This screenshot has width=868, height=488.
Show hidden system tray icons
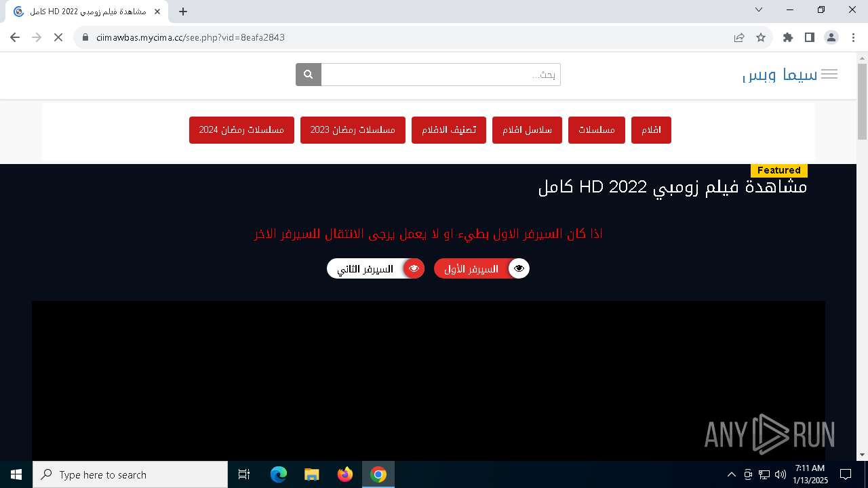point(731,474)
